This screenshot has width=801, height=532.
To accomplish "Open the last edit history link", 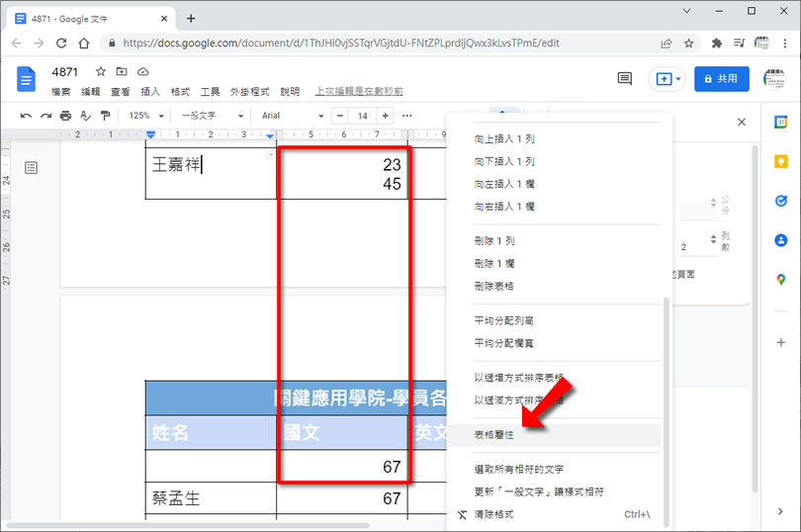I will [x=359, y=92].
